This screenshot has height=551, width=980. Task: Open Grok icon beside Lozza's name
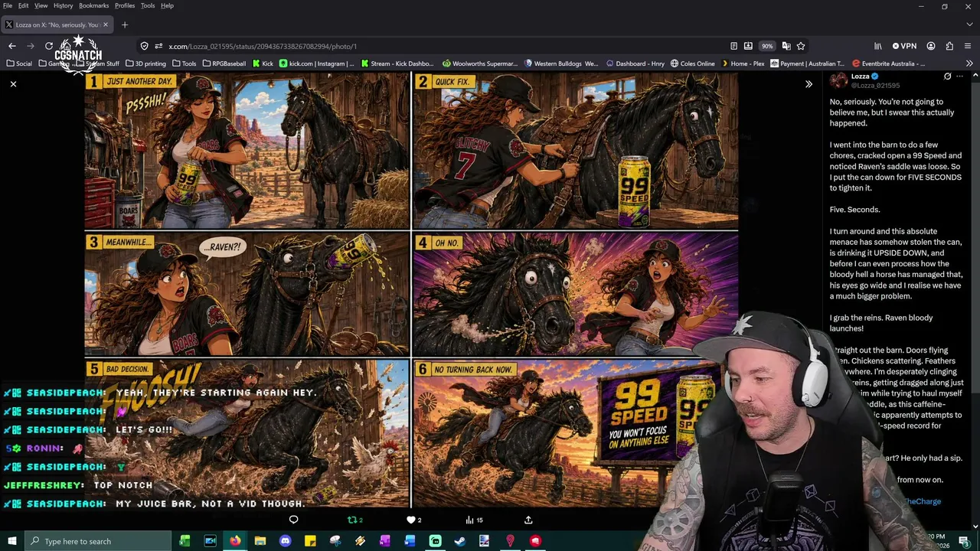(x=947, y=77)
